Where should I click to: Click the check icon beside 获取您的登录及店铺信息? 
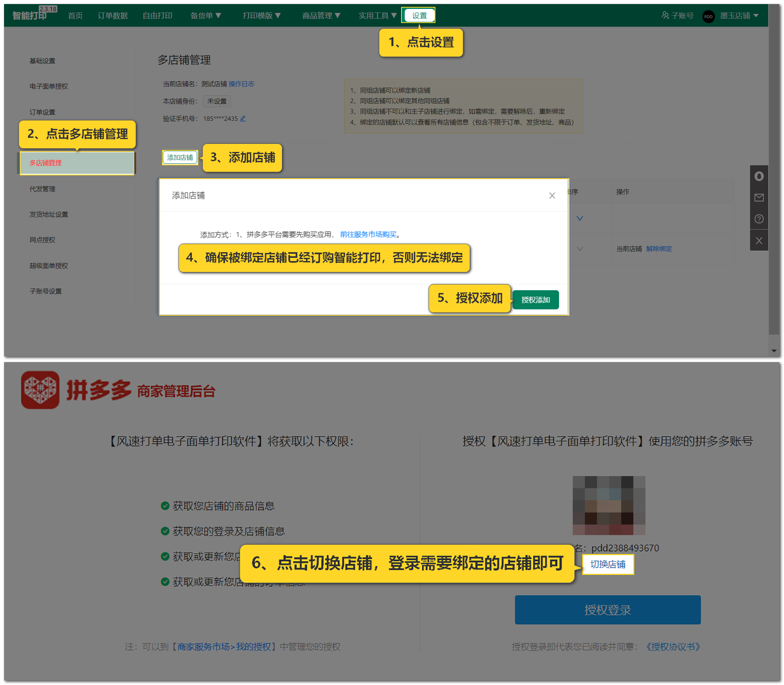click(x=165, y=531)
